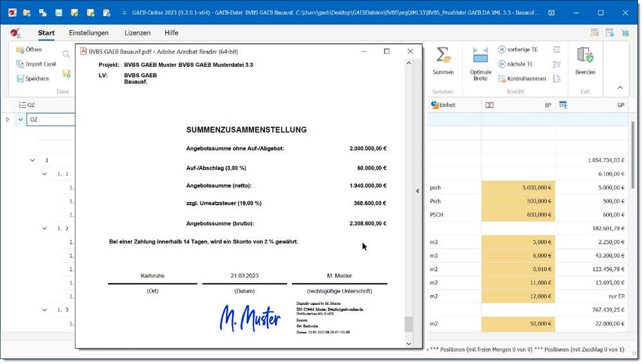Open the quick access toolbar customize arrow
The height and width of the screenshot is (364, 643).
[x=124, y=13]
